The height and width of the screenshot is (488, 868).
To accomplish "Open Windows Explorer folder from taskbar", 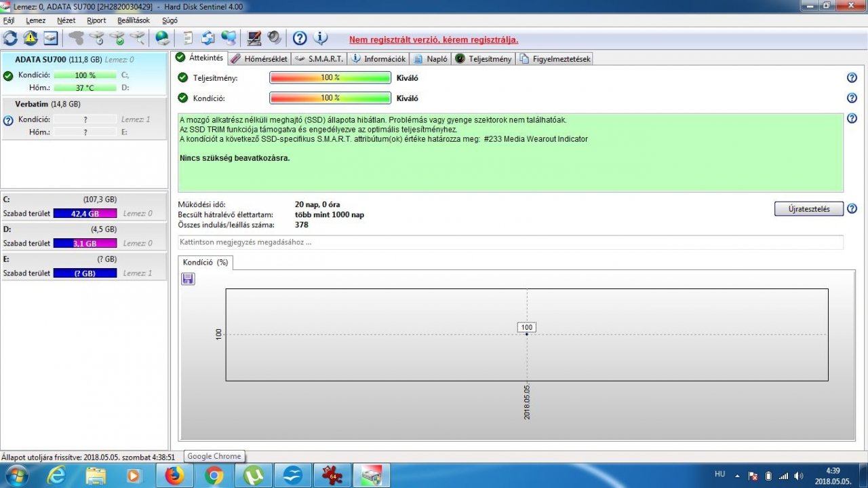I will pyautogui.click(x=96, y=476).
